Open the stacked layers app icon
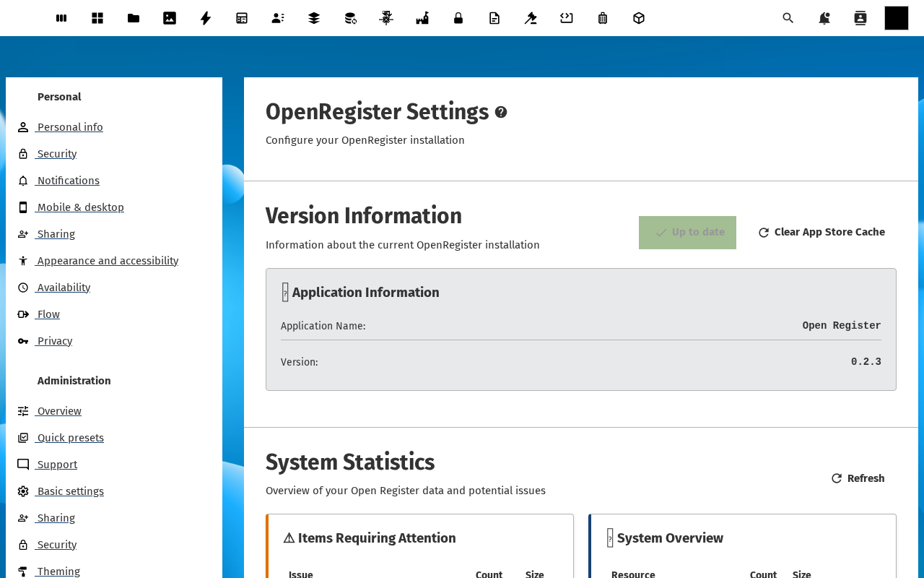 coord(314,18)
